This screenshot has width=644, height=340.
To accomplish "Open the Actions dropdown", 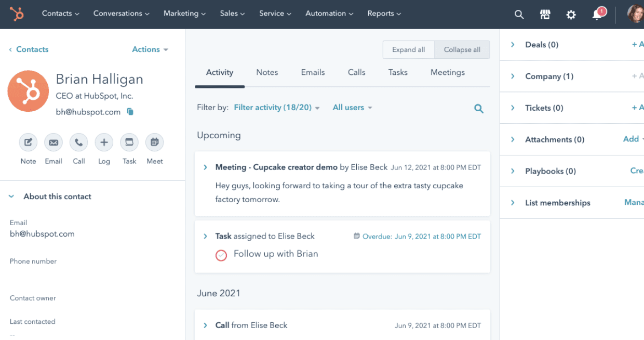I will pos(150,49).
